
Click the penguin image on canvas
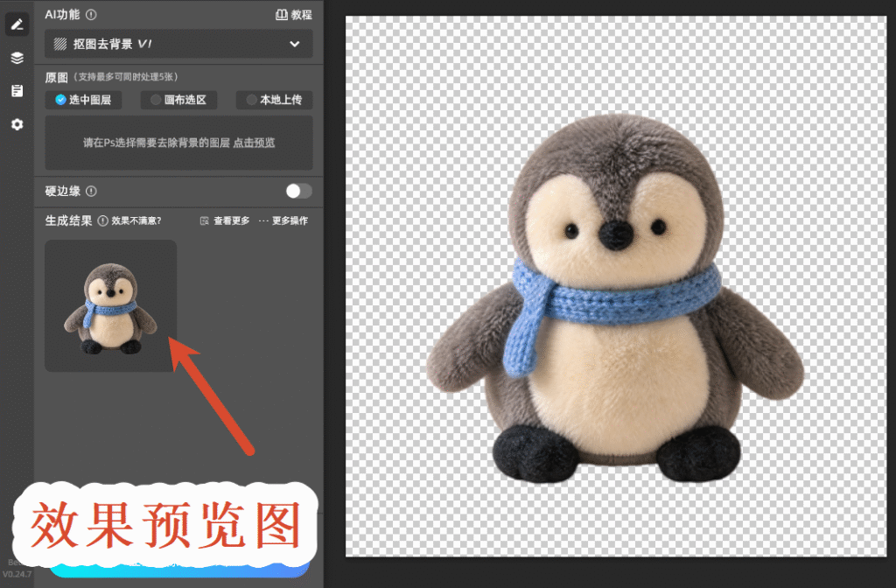click(615, 299)
